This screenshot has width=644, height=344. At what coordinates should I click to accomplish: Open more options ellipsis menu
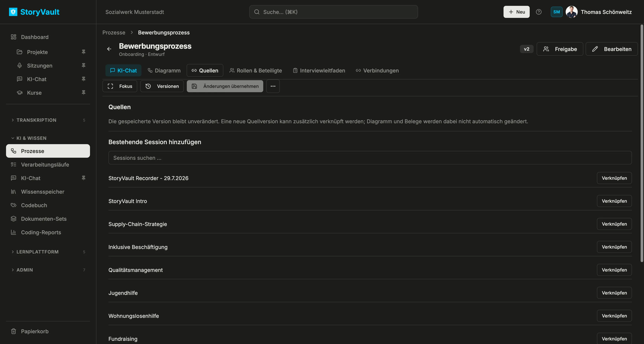[x=273, y=86]
